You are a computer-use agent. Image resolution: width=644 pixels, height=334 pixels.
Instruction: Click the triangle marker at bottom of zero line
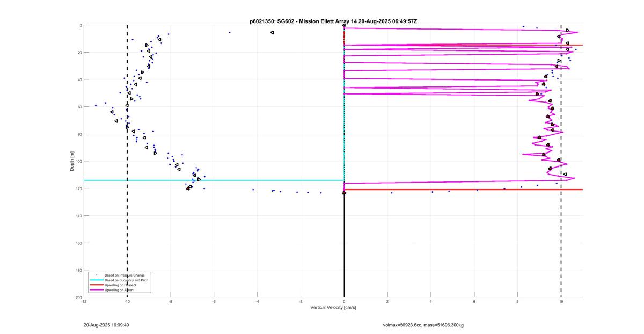(x=344, y=193)
